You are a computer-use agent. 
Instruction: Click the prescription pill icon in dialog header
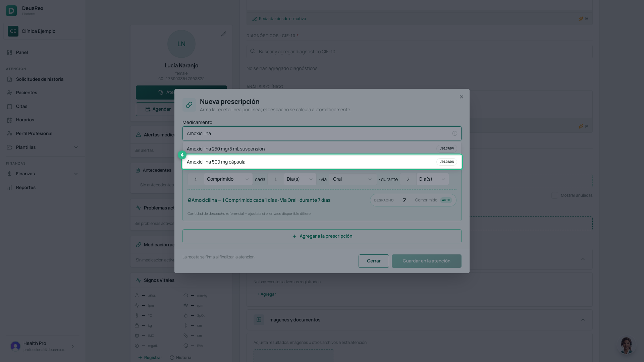coord(189,105)
